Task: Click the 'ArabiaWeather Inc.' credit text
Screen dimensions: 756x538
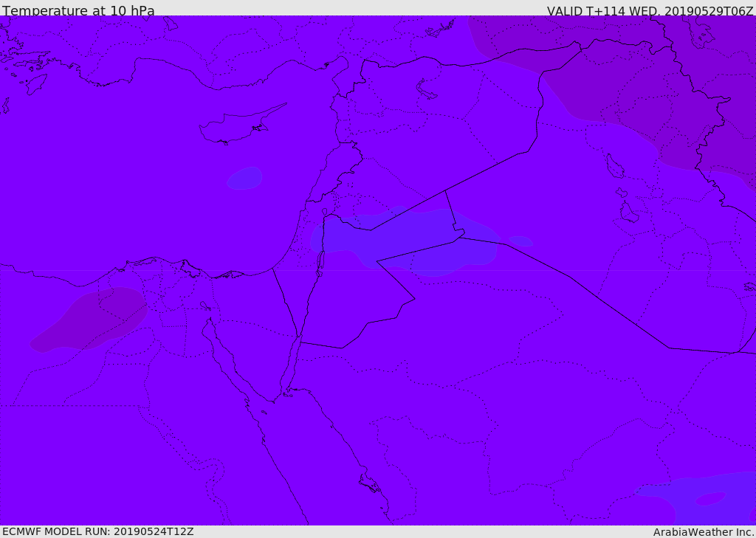Action: [x=704, y=532]
